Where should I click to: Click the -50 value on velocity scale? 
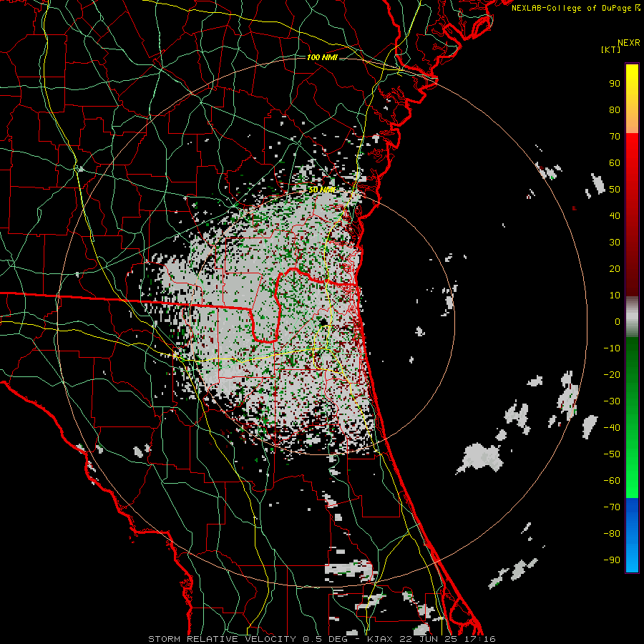[x=612, y=454]
